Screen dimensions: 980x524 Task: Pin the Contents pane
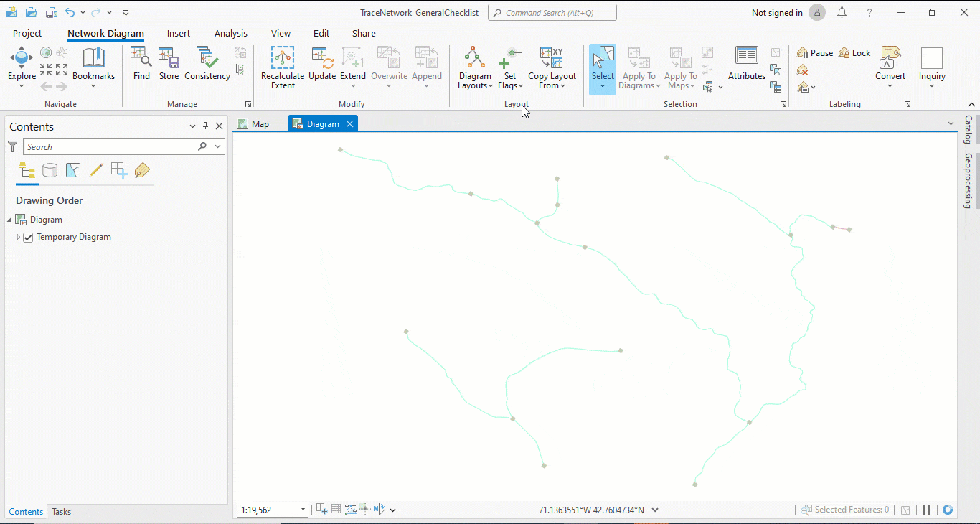(204, 126)
